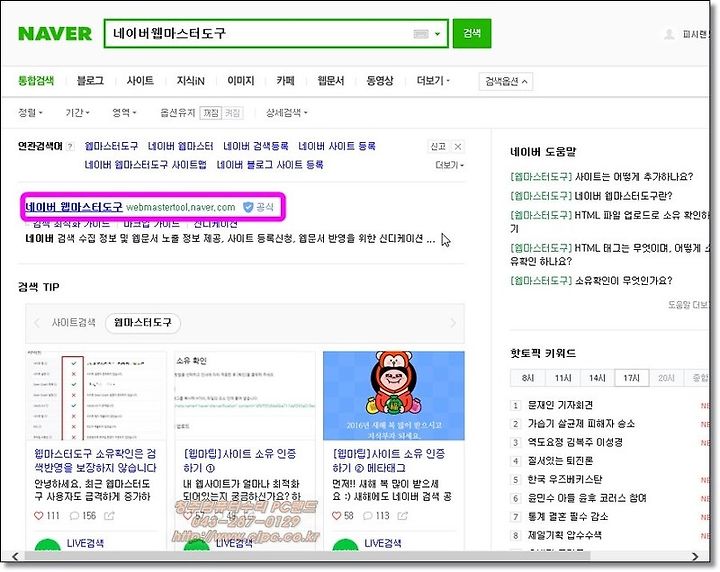Open the 웹문서 tab
The image size is (720, 572).
[331, 81]
